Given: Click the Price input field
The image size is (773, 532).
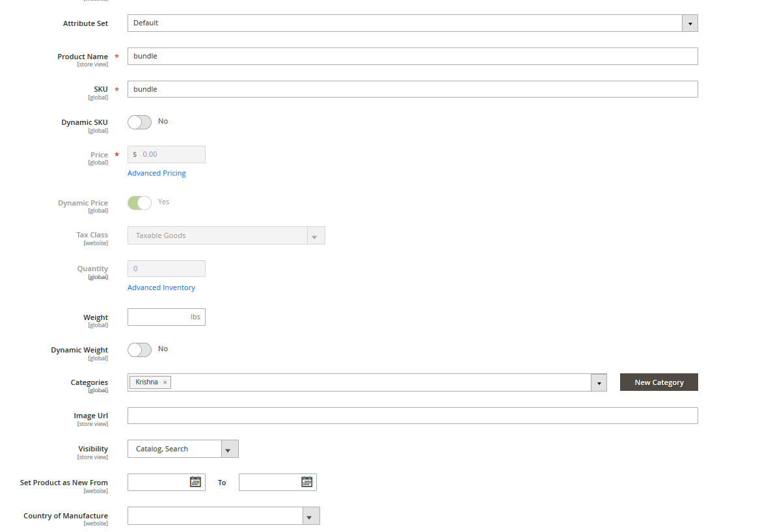Looking at the screenshot, I should click(x=167, y=154).
